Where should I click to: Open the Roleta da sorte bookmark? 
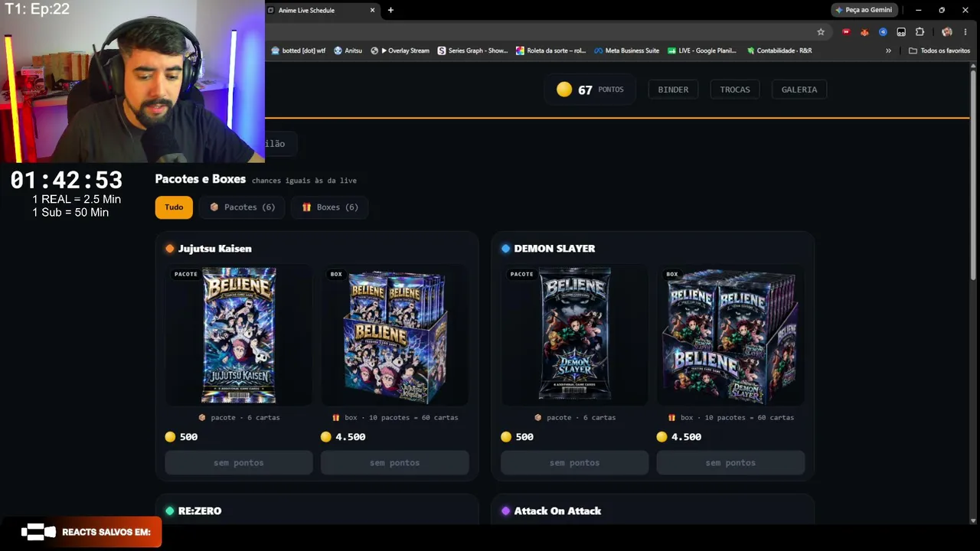(x=550, y=51)
